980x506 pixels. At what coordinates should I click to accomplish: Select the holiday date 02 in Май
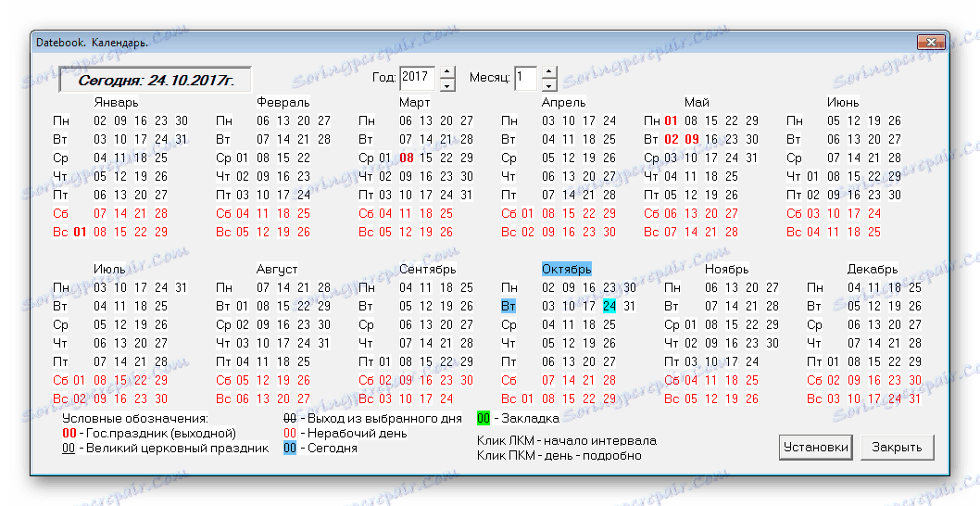point(672,139)
